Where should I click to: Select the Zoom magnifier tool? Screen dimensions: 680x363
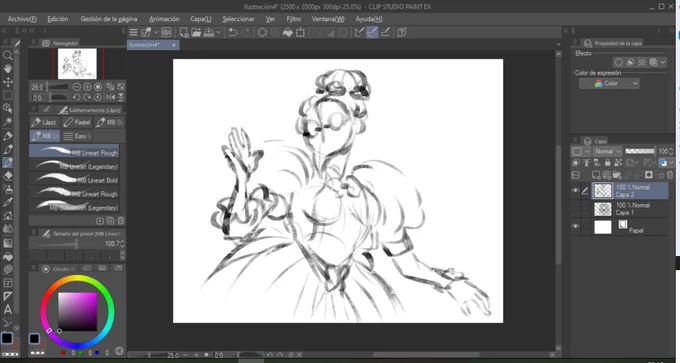7,56
